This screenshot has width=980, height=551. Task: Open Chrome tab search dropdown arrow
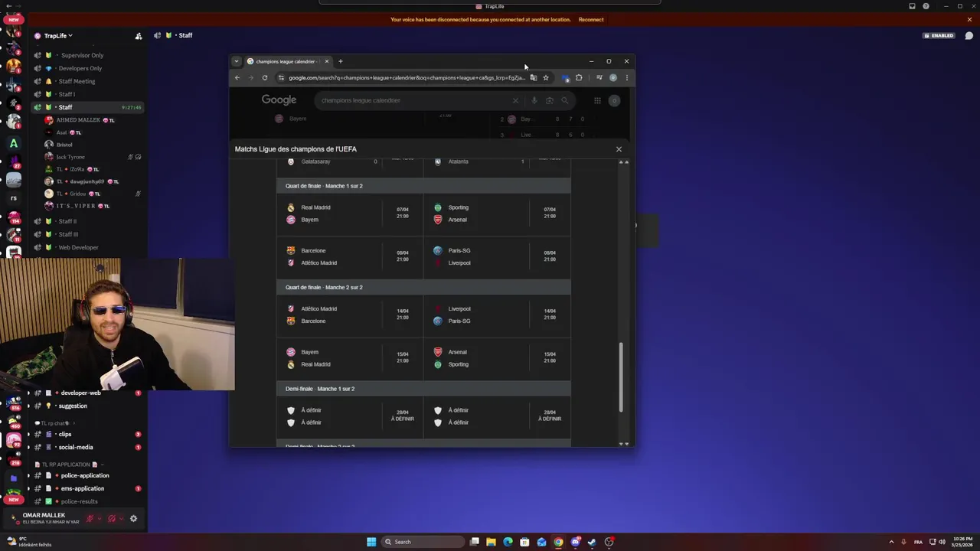click(237, 61)
